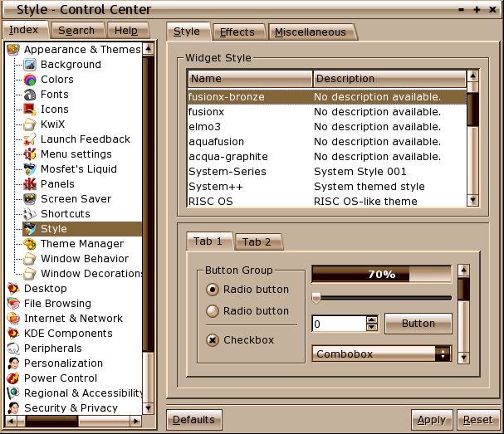Sort by the Description column header
This screenshot has height=434, width=504.
(x=389, y=79)
